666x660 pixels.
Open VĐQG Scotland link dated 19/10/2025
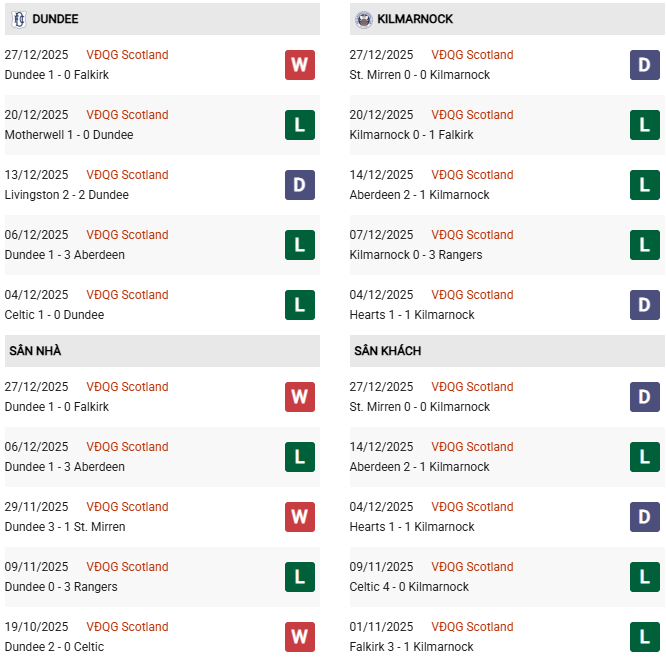tap(127, 627)
